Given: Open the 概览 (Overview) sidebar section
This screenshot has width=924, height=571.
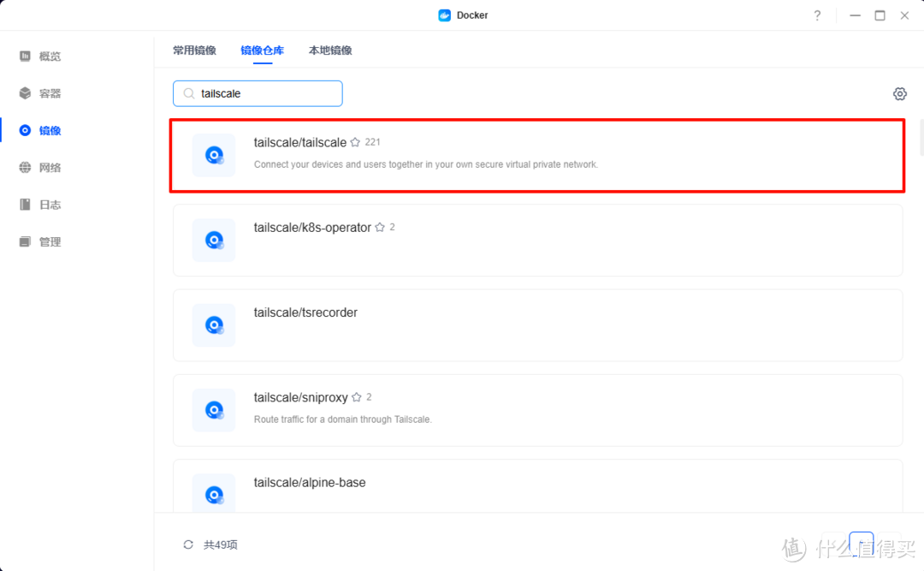Looking at the screenshot, I should [47, 56].
